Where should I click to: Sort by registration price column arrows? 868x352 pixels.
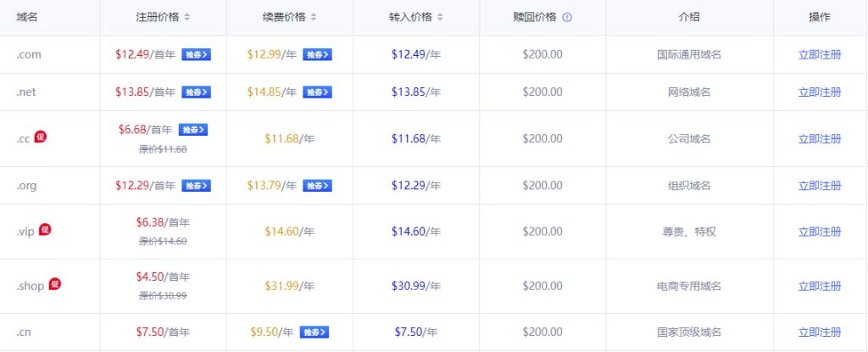click(x=187, y=18)
